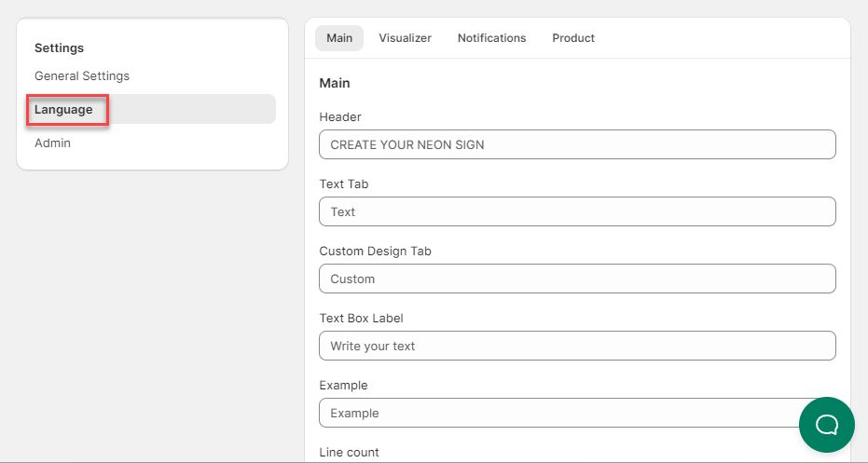Click the Header field containing CREATE YOUR NEON SIGN
Viewport: 868px width, 463px height.
[577, 144]
